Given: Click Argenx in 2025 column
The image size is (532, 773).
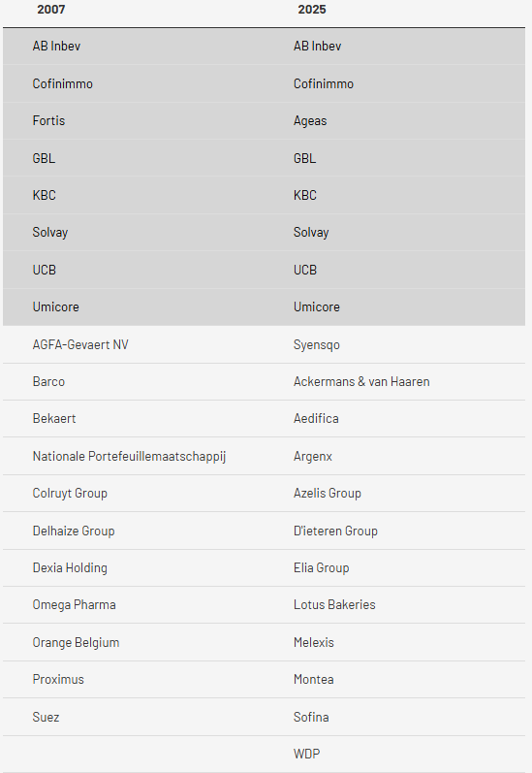Looking at the screenshot, I should click(312, 457).
